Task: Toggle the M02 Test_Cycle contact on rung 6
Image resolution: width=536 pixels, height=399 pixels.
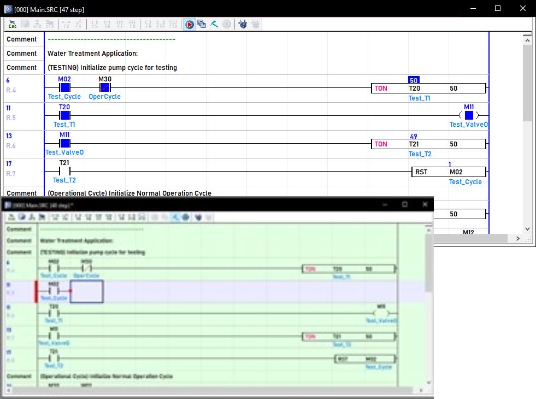Action: [65, 88]
